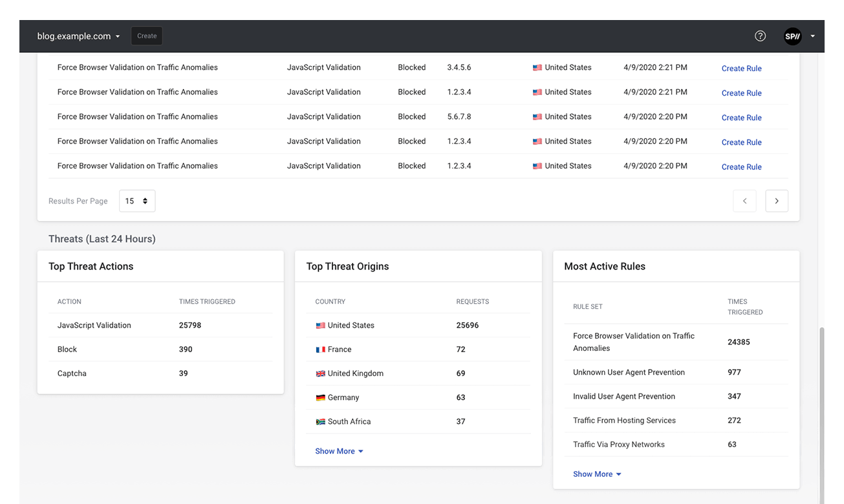The width and height of the screenshot is (844, 504).
Task: Click the Times Triggered header in Top Threat Actions
Action: [207, 302]
